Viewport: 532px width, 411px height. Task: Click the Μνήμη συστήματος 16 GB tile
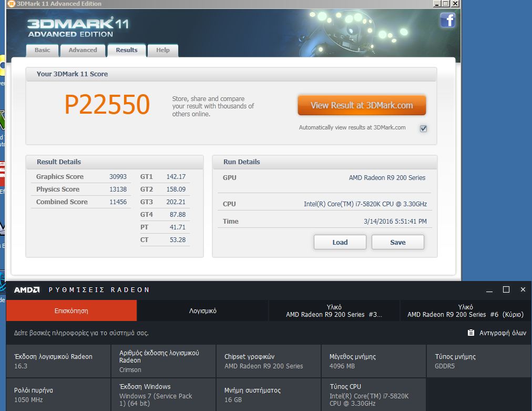(269, 395)
